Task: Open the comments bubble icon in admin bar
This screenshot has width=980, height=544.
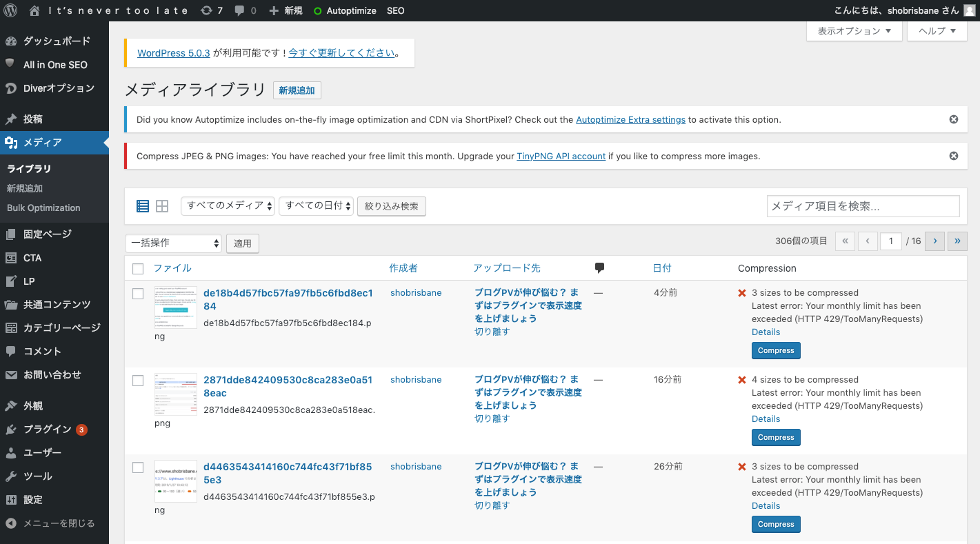Action: 239,10
